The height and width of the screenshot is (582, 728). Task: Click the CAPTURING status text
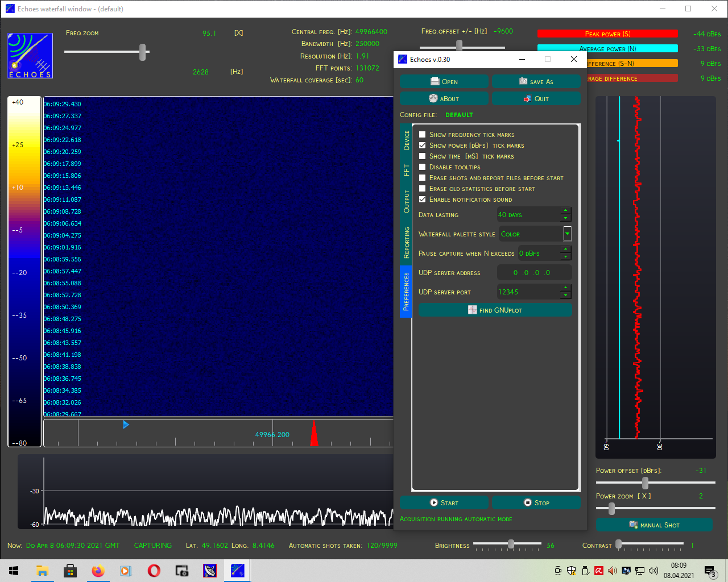click(x=152, y=546)
